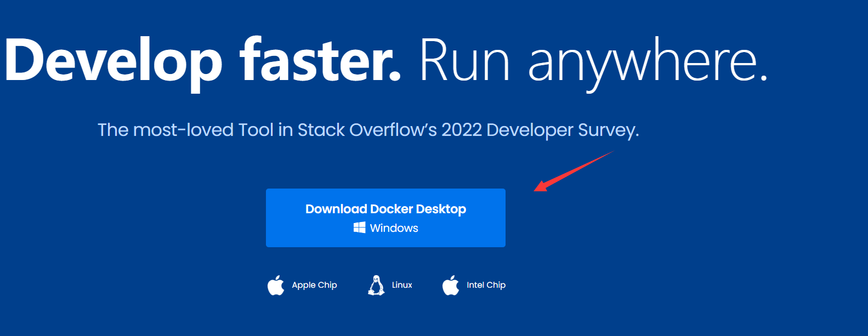Click the Apple logo beside Apple Chip
Screen dimensions: 868x336
(x=276, y=285)
